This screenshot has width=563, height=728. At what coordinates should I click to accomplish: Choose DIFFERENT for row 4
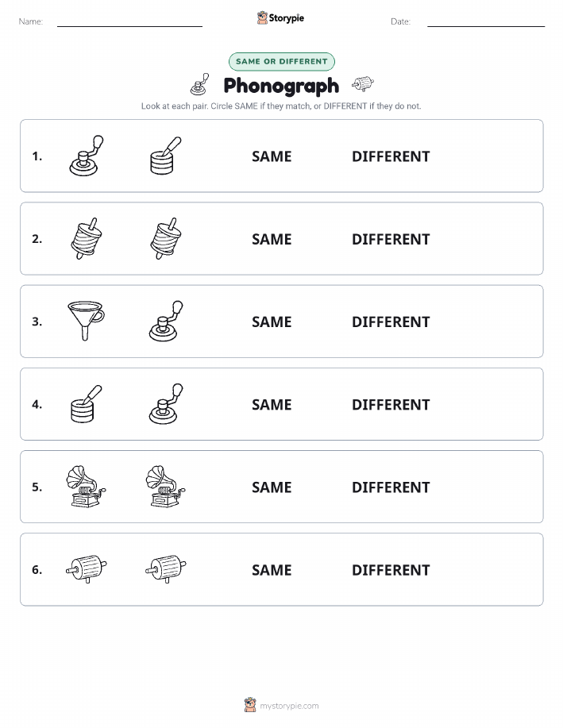pos(391,404)
